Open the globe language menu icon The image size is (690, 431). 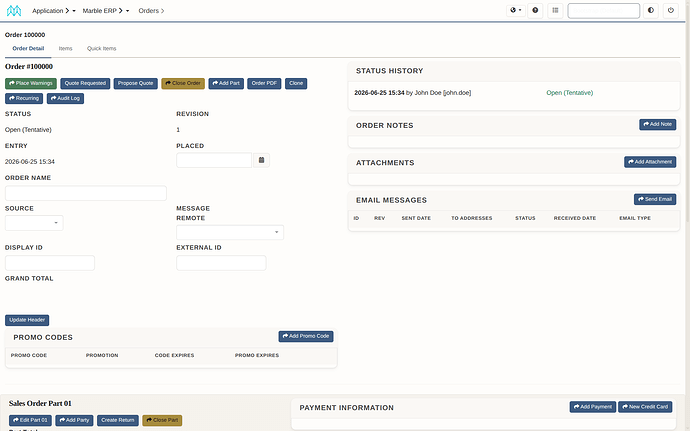(515, 10)
